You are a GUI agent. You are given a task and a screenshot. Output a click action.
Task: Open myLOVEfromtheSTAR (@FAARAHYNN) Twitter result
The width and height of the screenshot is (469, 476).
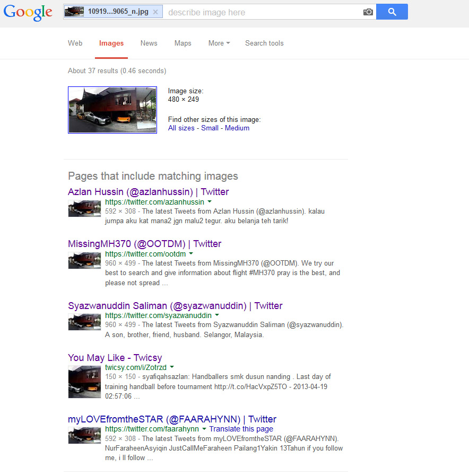click(x=172, y=419)
